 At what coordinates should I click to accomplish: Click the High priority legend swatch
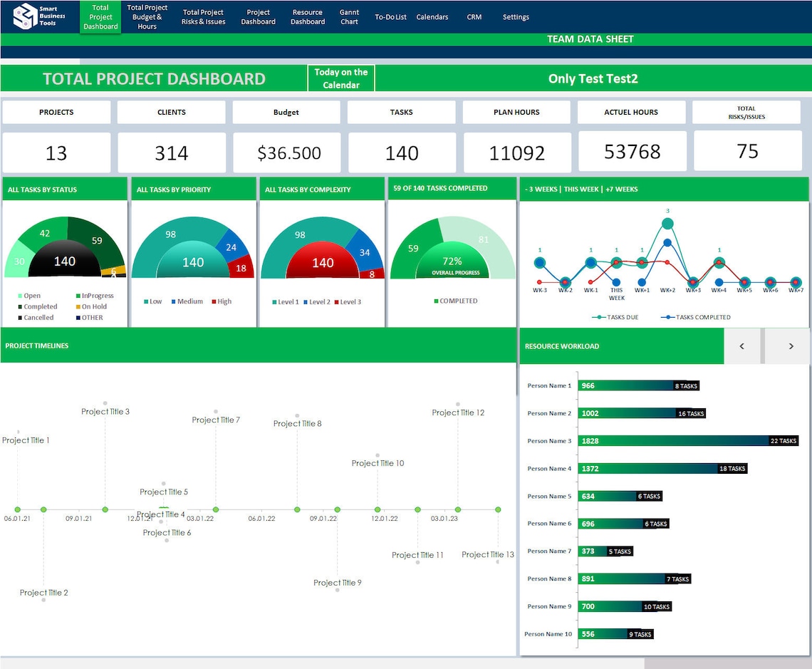coord(214,301)
